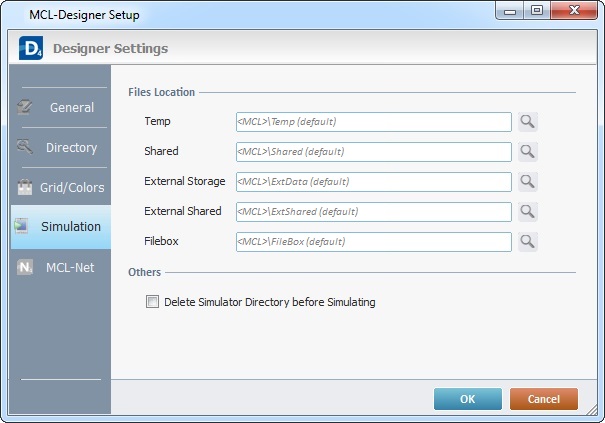Image resolution: width=605 pixels, height=423 pixels.
Task: Click the Filebox browse magnifier icon
Action: pyautogui.click(x=527, y=242)
